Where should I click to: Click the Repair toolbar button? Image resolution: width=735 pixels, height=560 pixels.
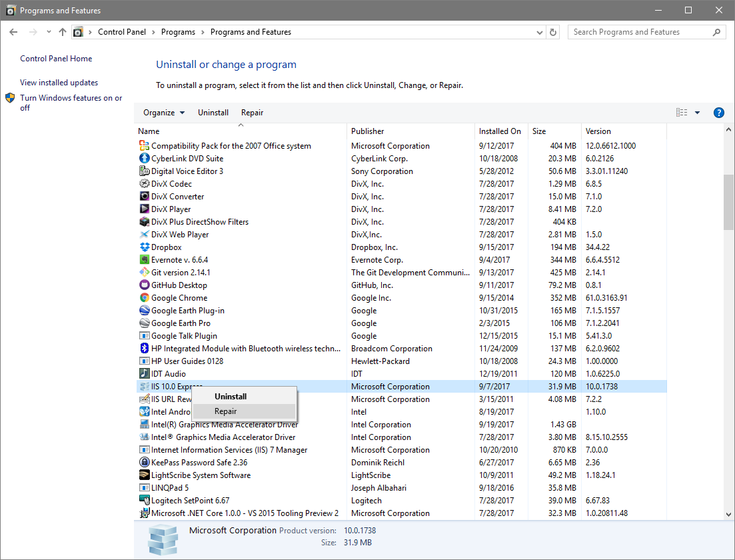point(252,113)
